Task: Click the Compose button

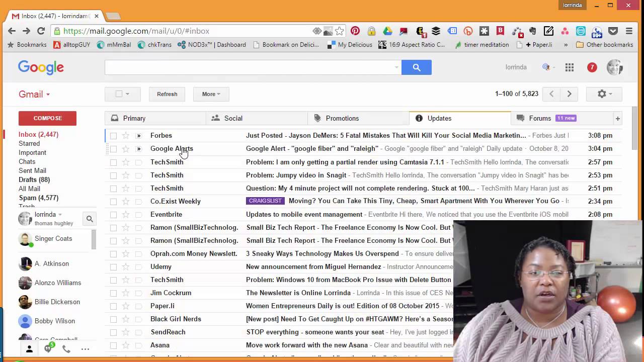Action: [x=47, y=118]
